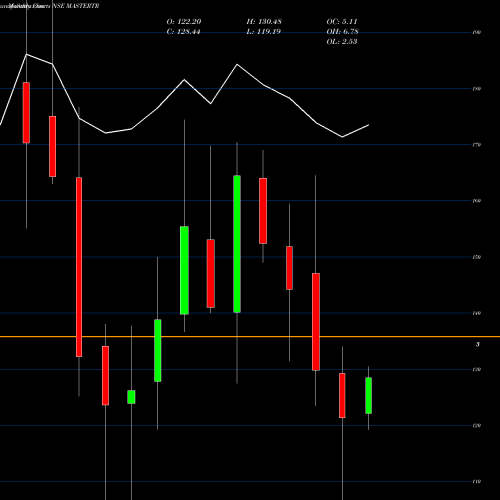The height and width of the screenshot is (500, 500).
Task: Click the orange horizontal level line
Action: (250, 337)
